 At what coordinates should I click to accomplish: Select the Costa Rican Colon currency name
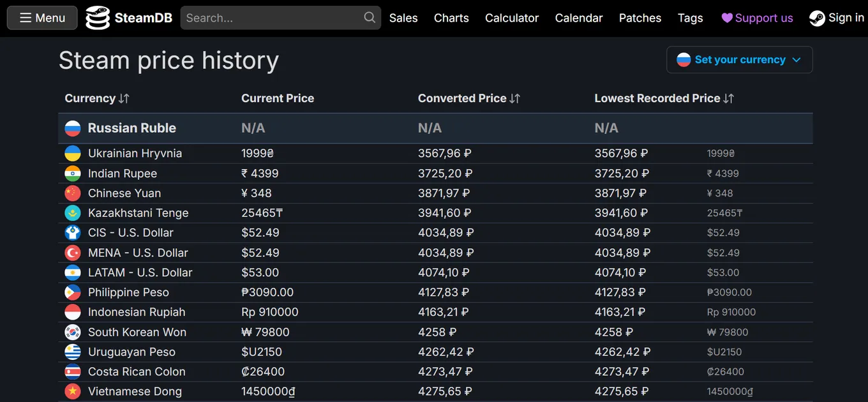pos(137,371)
